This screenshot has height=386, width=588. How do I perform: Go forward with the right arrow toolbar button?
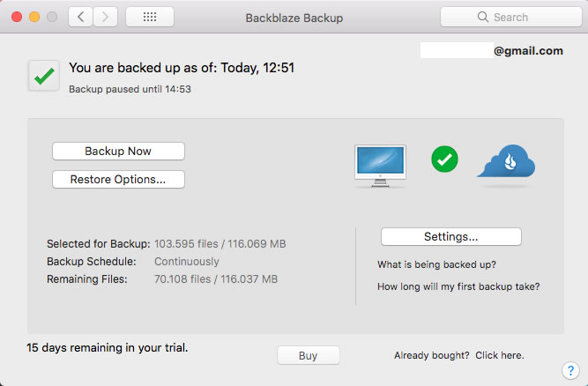tap(106, 17)
